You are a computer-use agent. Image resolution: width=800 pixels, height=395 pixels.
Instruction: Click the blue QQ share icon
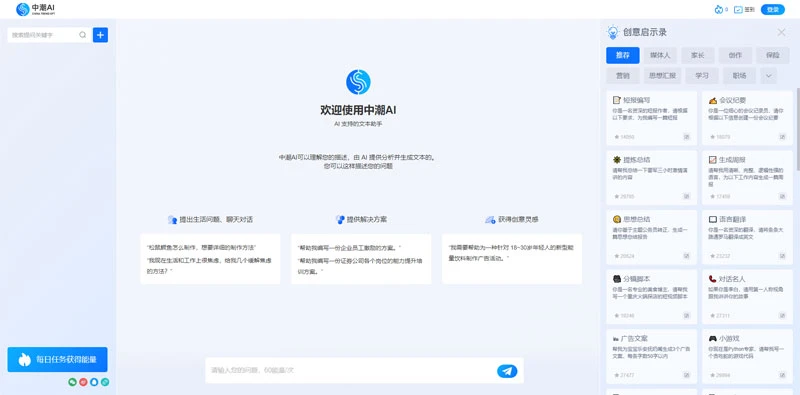click(x=94, y=382)
